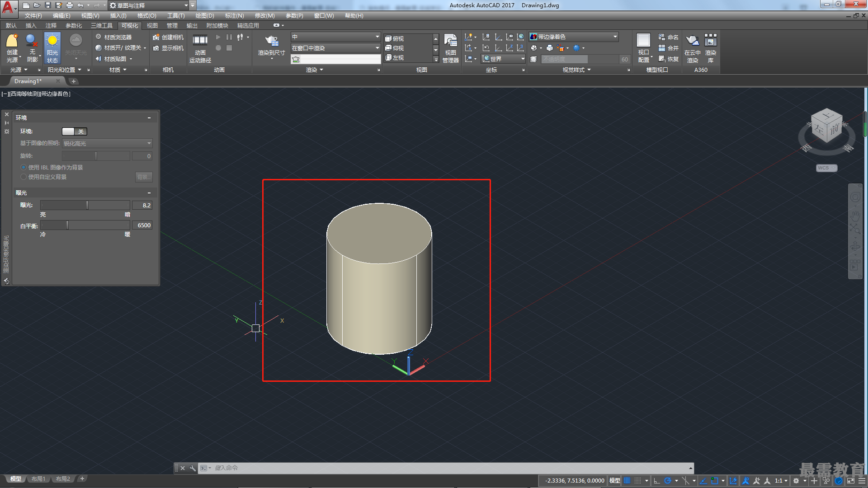Click Show Camera (显示相机)
868x488 pixels.
click(168, 48)
